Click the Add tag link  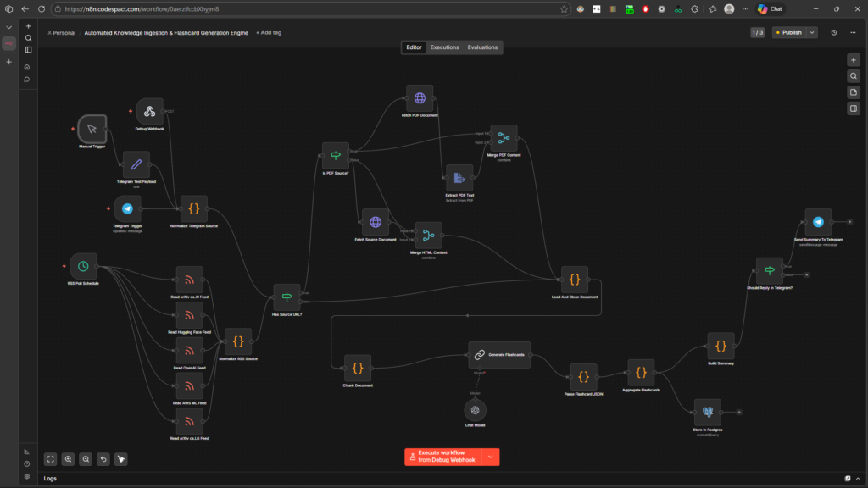click(269, 33)
